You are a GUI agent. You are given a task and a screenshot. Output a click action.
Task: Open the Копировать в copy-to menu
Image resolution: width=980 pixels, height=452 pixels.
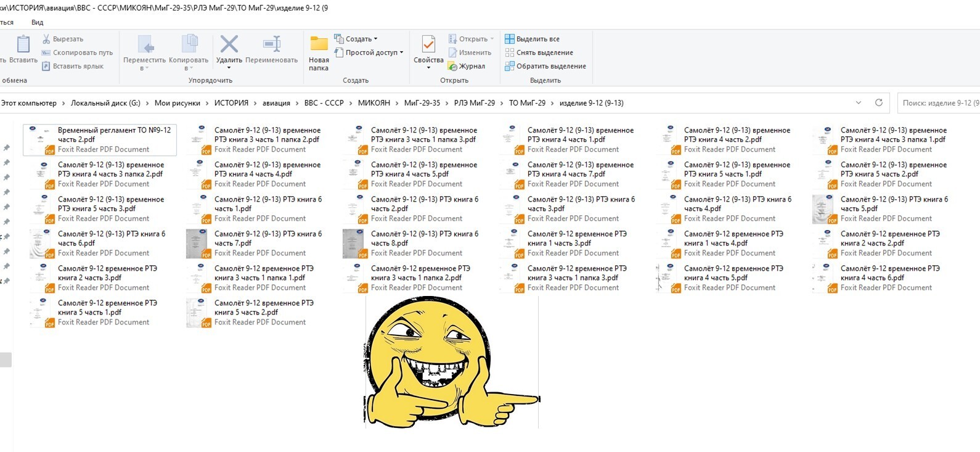coord(188,52)
